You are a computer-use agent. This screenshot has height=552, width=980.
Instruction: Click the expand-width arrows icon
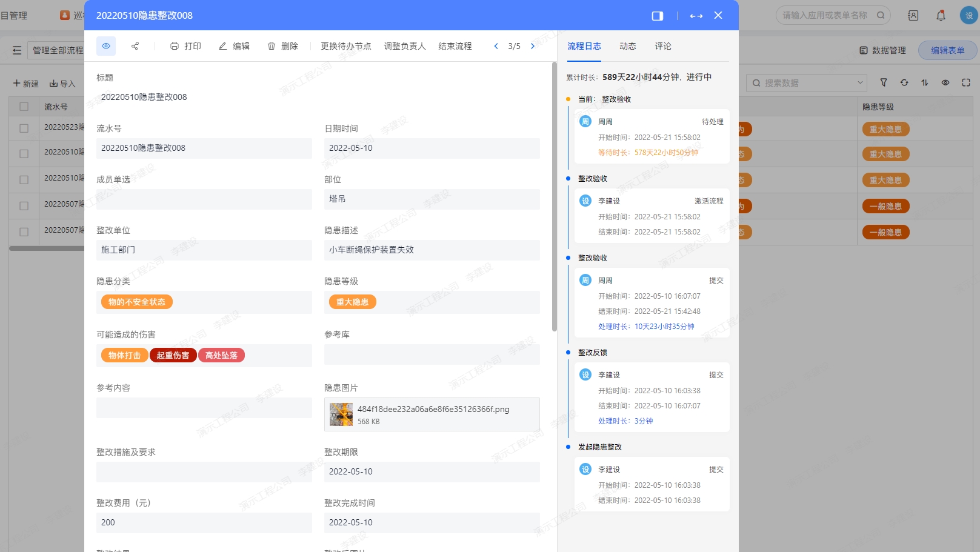pyautogui.click(x=696, y=16)
